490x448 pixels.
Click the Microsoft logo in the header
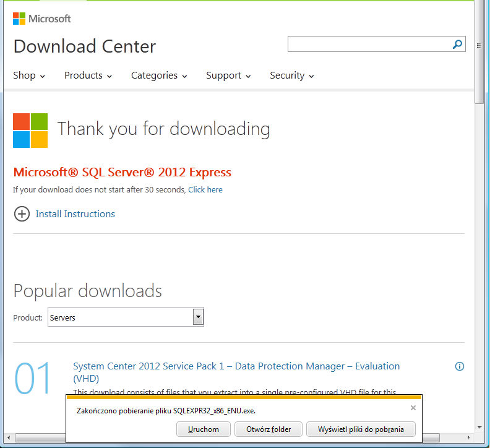click(x=42, y=19)
